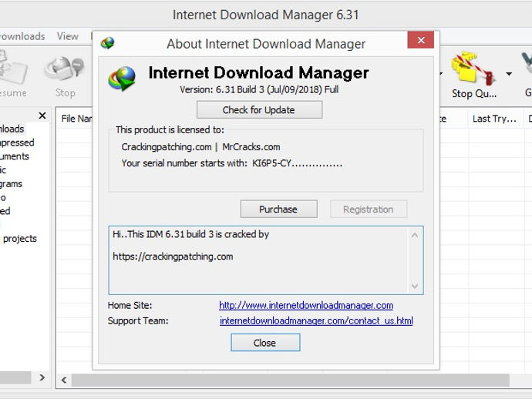The width and height of the screenshot is (532, 399).
Task: Open the internetdownloadmanager.com Home Site link
Action: pyautogui.click(x=306, y=306)
